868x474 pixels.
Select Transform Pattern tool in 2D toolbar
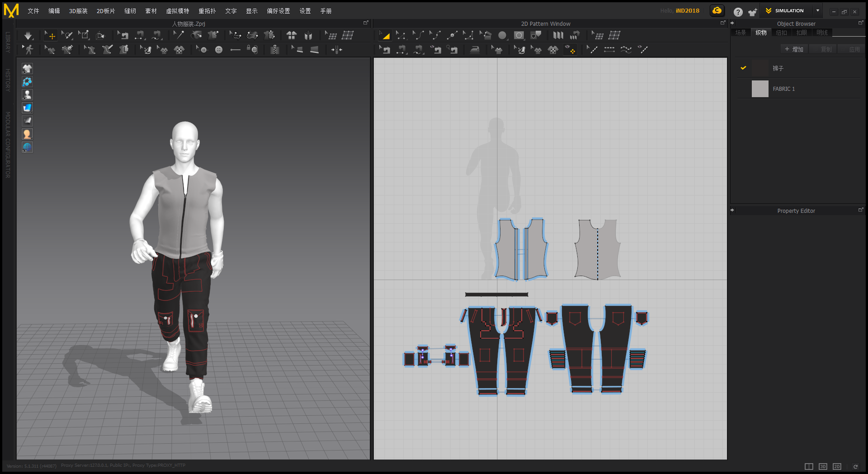pyautogui.click(x=385, y=35)
